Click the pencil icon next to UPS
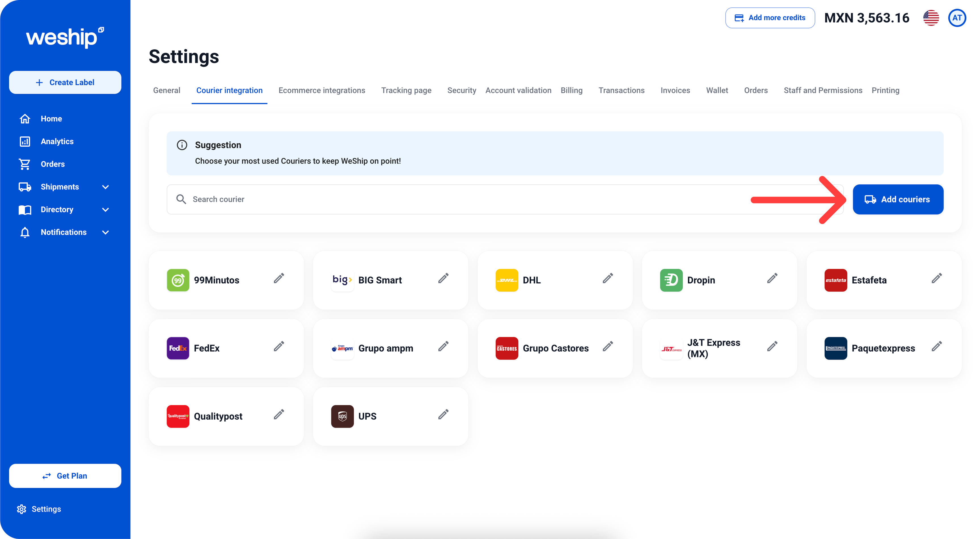This screenshot has height=539, width=980. (x=443, y=414)
